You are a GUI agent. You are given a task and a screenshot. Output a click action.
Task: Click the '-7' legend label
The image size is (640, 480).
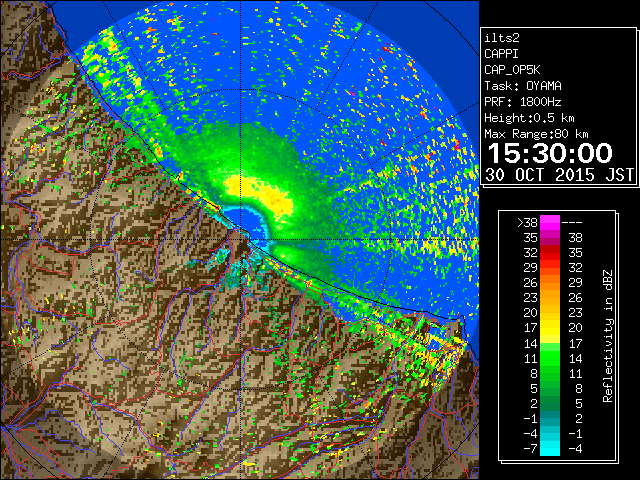(530, 448)
